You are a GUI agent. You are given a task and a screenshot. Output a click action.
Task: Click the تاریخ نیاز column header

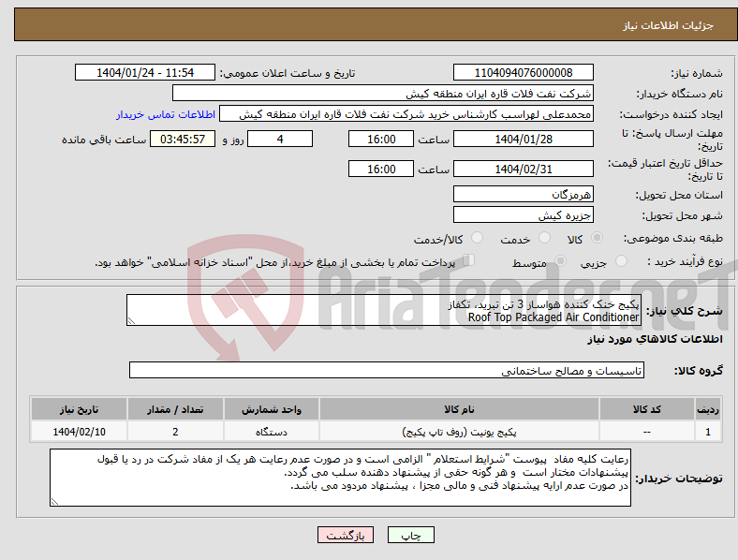(79, 409)
